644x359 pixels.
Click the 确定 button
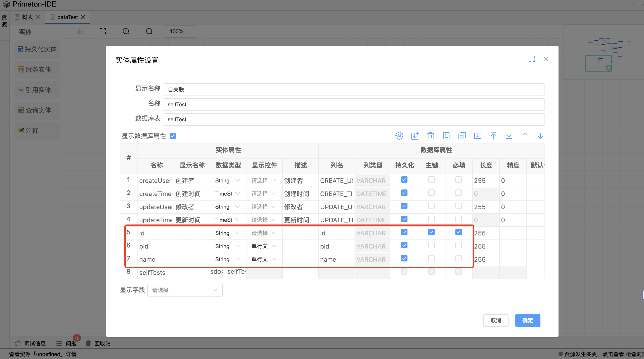528,321
